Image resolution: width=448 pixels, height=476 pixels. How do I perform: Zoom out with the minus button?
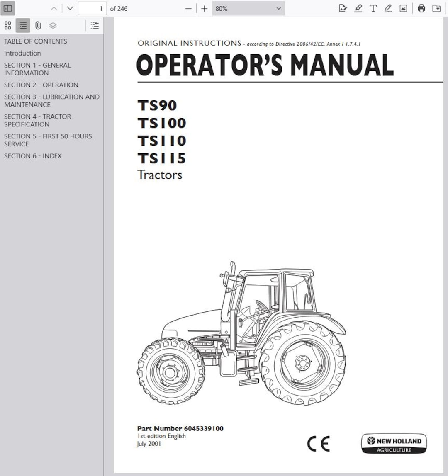(188, 9)
